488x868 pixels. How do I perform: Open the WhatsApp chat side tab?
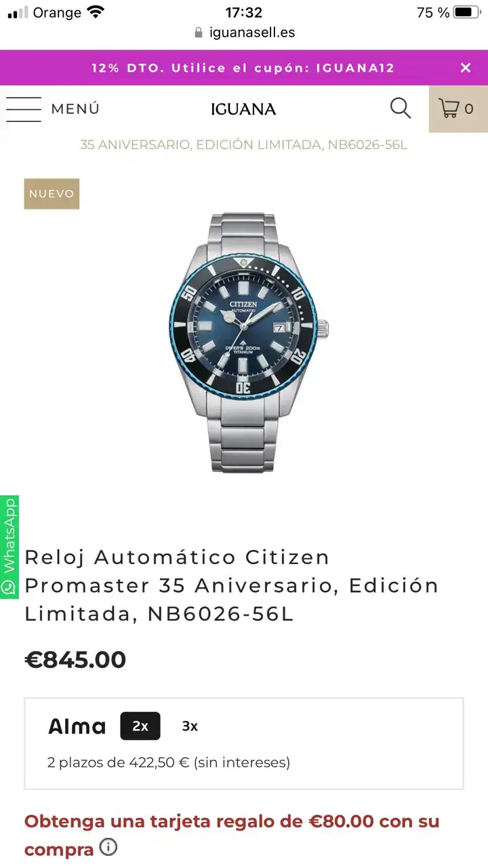(9, 547)
